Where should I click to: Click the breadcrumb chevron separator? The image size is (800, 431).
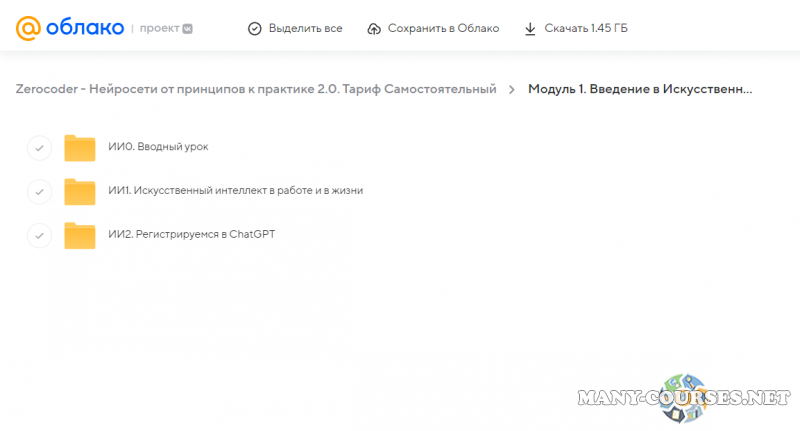click(x=512, y=89)
